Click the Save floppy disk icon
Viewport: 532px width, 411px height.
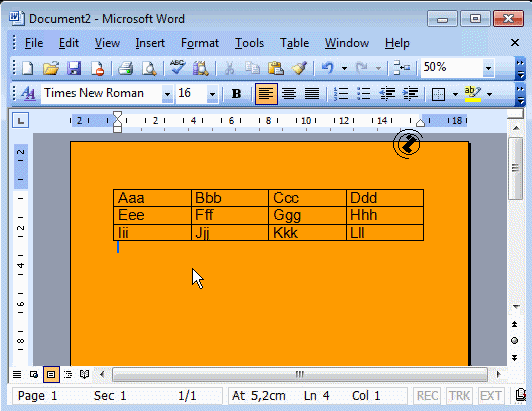74,68
